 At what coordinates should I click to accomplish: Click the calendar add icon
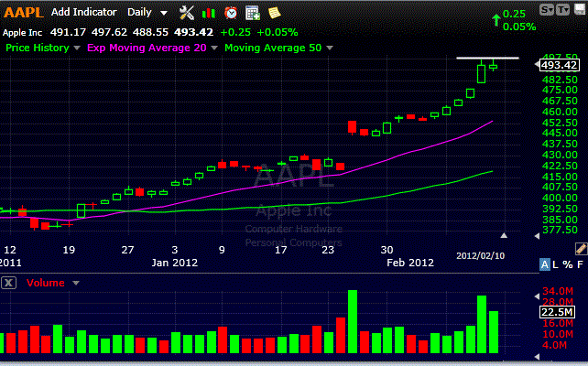pyautogui.click(x=253, y=13)
